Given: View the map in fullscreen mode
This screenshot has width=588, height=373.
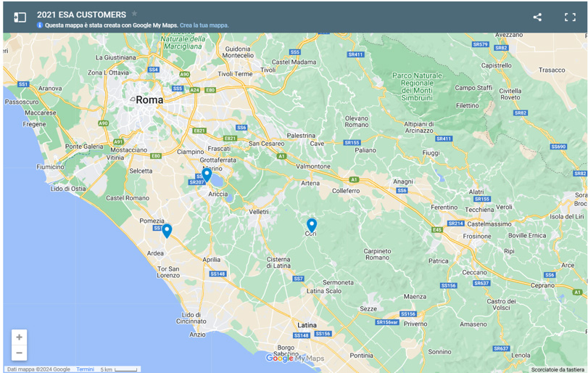Looking at the screenshot, I should (x=570, y=17).
